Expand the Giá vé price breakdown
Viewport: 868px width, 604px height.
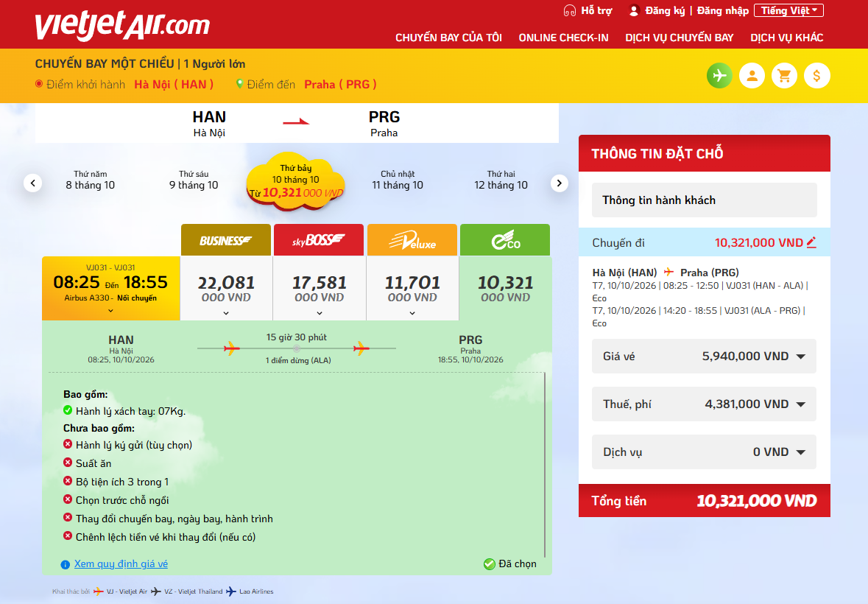(x=801, y=357)
